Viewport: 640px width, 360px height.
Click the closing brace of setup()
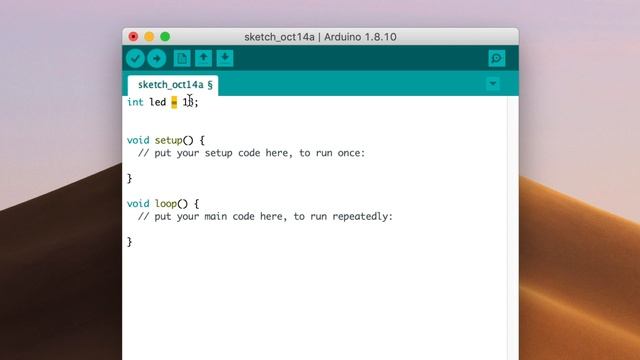[129, 178]
